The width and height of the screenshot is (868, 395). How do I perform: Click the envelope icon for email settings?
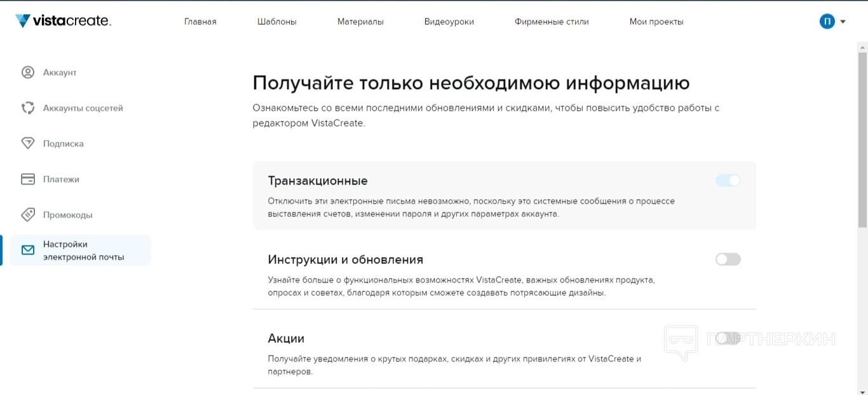tap(28, 250)
